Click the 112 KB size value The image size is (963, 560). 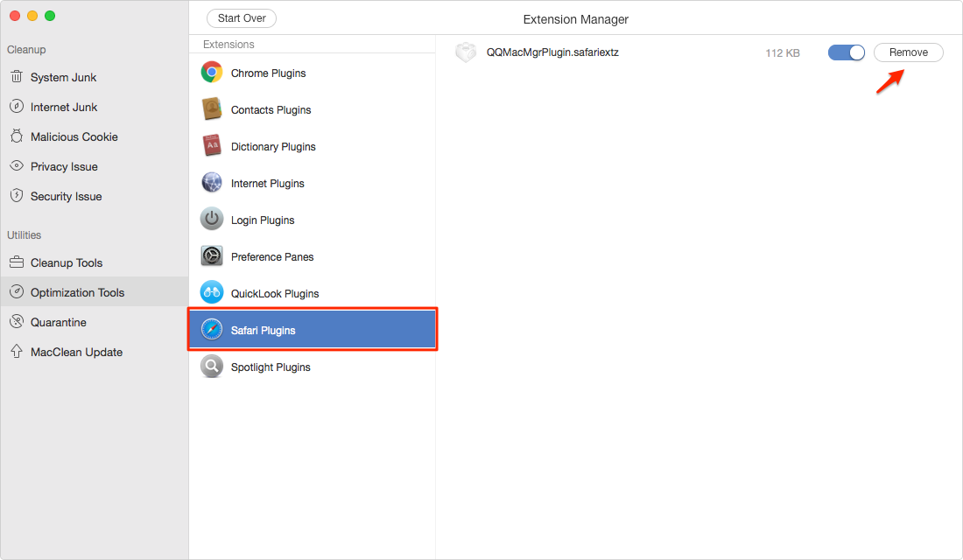(x=783, y=53)
